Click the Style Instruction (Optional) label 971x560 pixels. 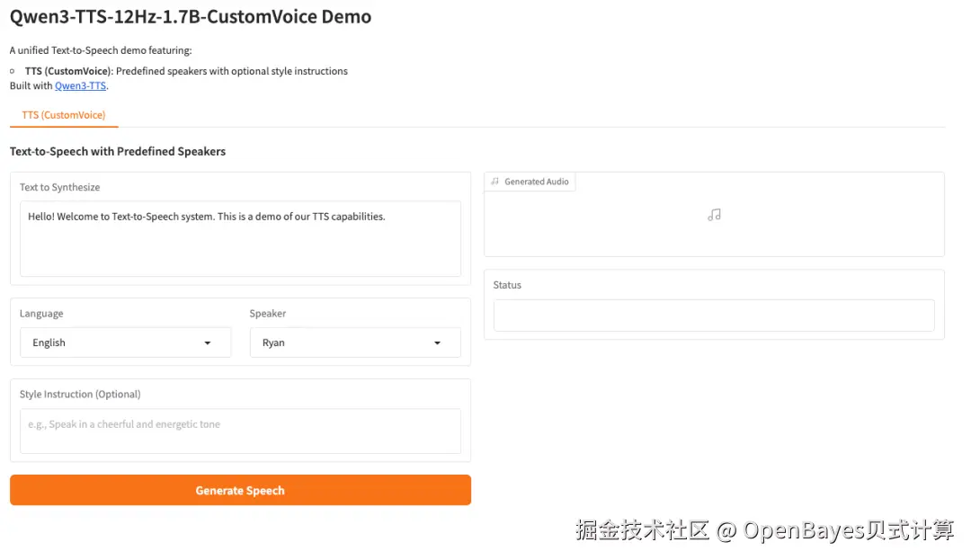click(80, 394)
